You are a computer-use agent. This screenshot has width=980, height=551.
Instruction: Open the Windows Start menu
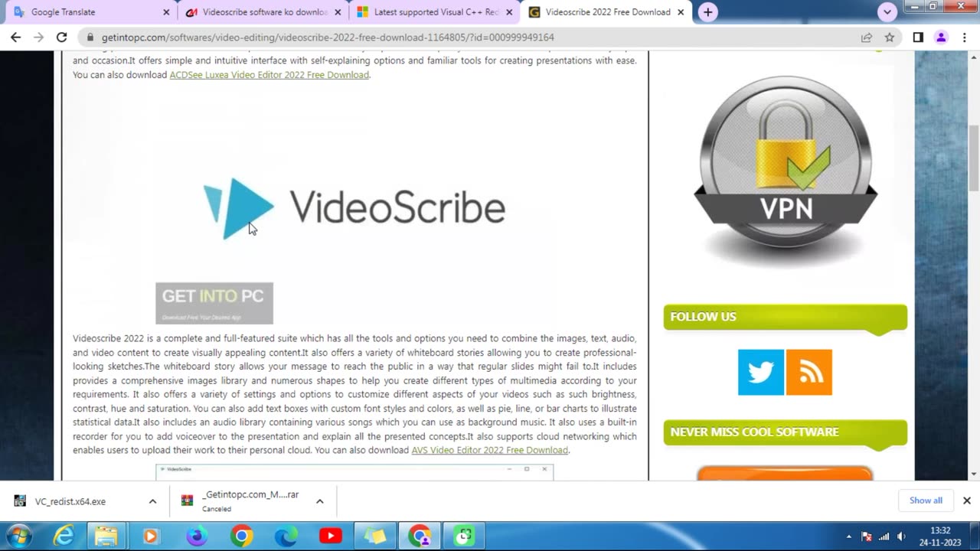(x=20, y=536)
